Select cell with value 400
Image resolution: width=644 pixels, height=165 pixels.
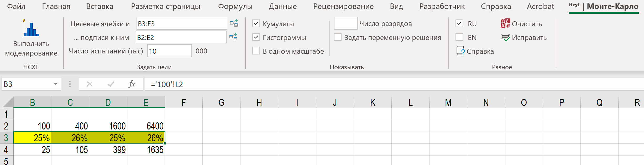tap(70, 126)
